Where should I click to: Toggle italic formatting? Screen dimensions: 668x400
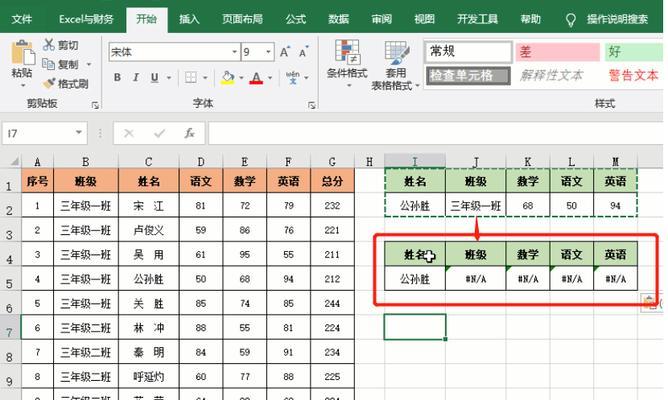136,78
